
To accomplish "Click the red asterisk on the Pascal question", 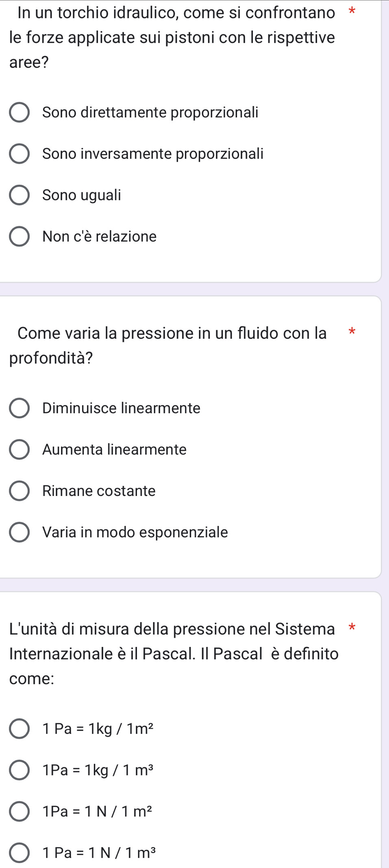I will 352,627.
